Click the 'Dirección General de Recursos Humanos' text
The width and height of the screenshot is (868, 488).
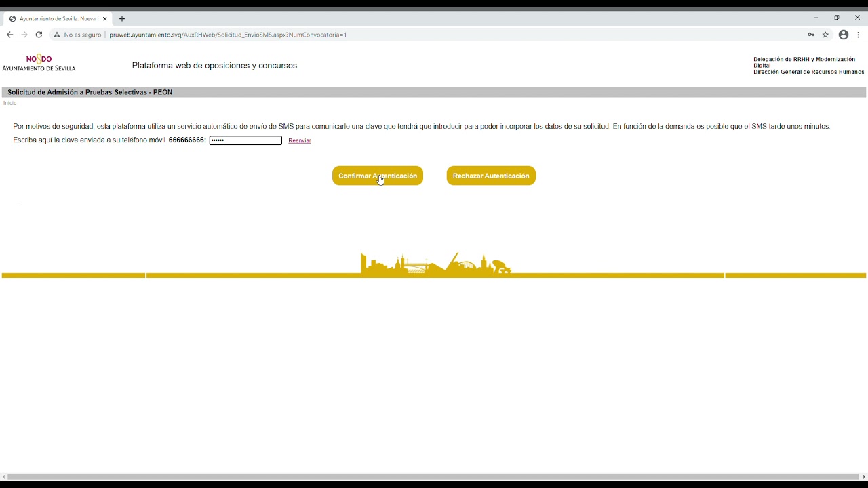pyautogui.click(x=809, y=72)
